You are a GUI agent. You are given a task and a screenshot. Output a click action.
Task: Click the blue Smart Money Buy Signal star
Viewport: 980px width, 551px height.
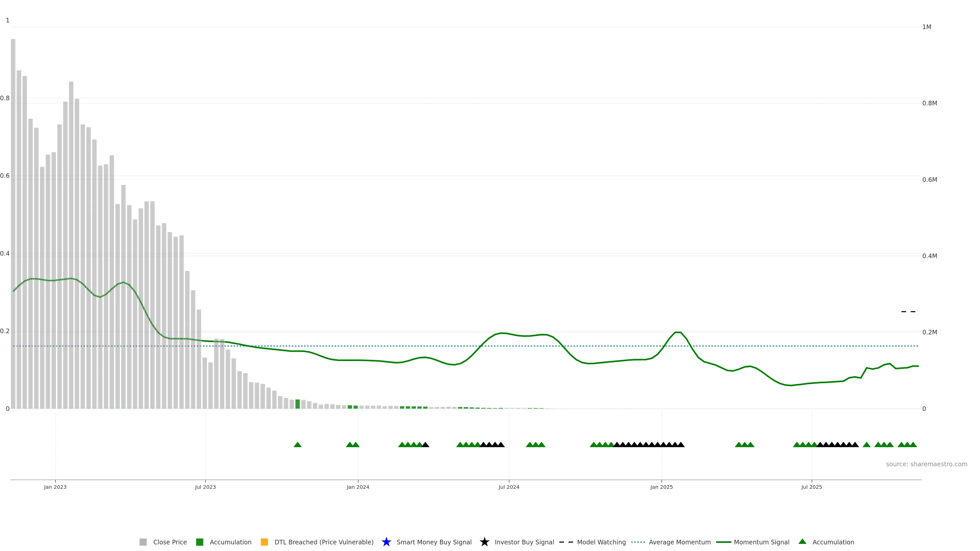click(386, 542)
